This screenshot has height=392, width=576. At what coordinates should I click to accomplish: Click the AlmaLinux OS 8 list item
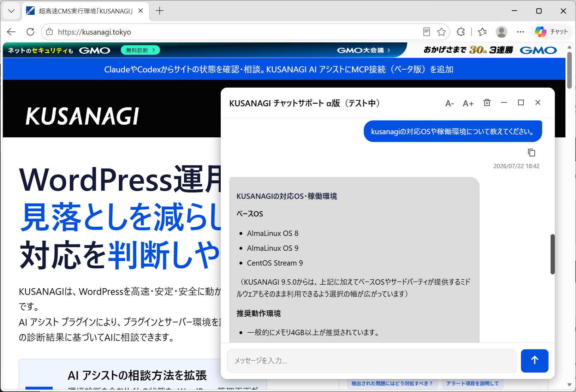273,233
